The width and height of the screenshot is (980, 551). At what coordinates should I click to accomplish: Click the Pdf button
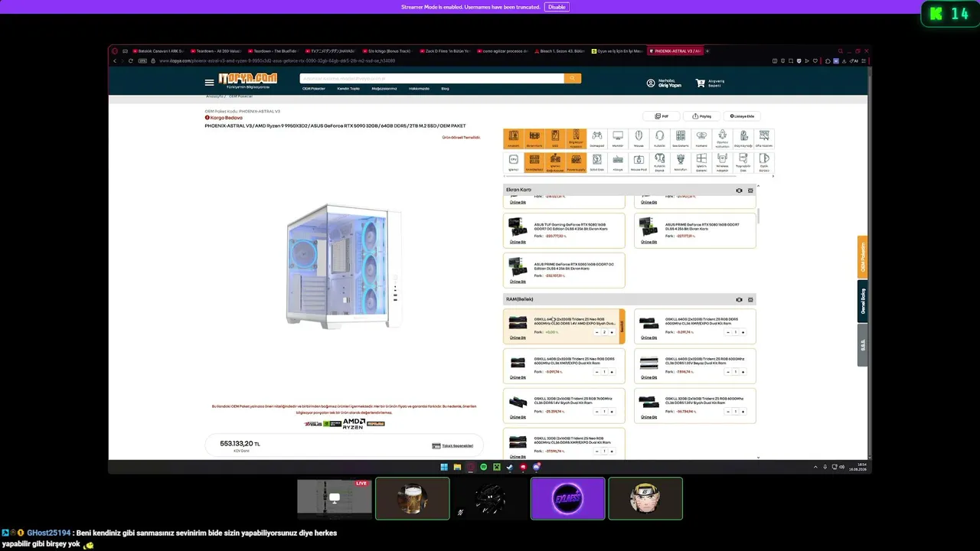pos(661,116)
